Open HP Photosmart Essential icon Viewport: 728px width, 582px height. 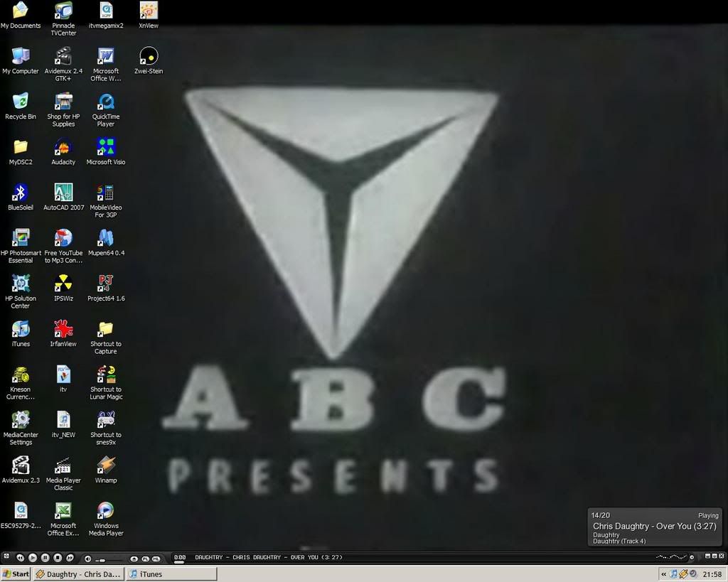[21, 246]
